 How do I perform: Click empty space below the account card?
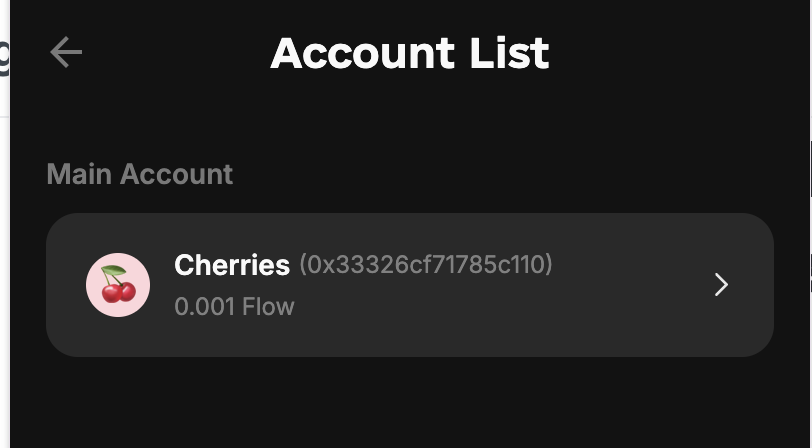(410, 404)
